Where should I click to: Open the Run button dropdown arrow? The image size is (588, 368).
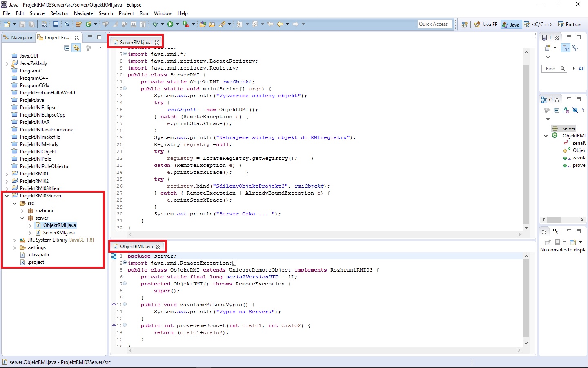[178, 24]
